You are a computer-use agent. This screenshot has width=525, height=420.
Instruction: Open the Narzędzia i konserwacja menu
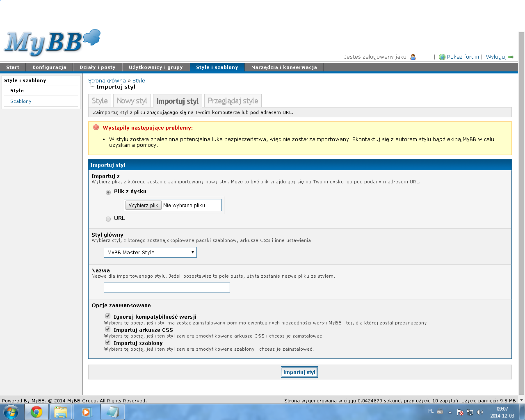[x=284, y=67]
